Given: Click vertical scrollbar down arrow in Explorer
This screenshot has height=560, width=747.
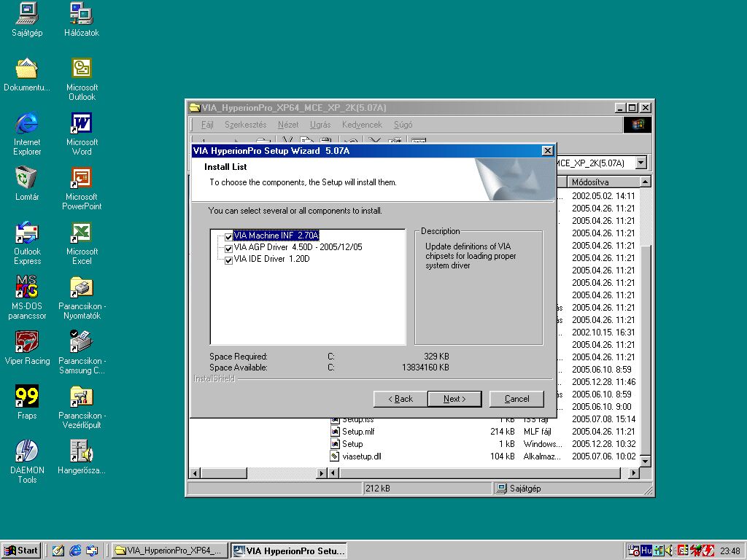Looking at the screenshot, I should 646,461.
